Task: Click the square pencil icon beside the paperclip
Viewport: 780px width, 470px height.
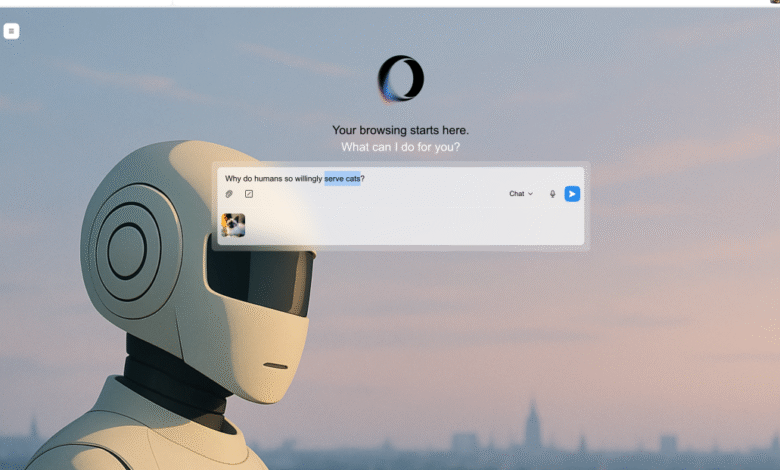Action: pyautogui.click(x=249, y=194)
